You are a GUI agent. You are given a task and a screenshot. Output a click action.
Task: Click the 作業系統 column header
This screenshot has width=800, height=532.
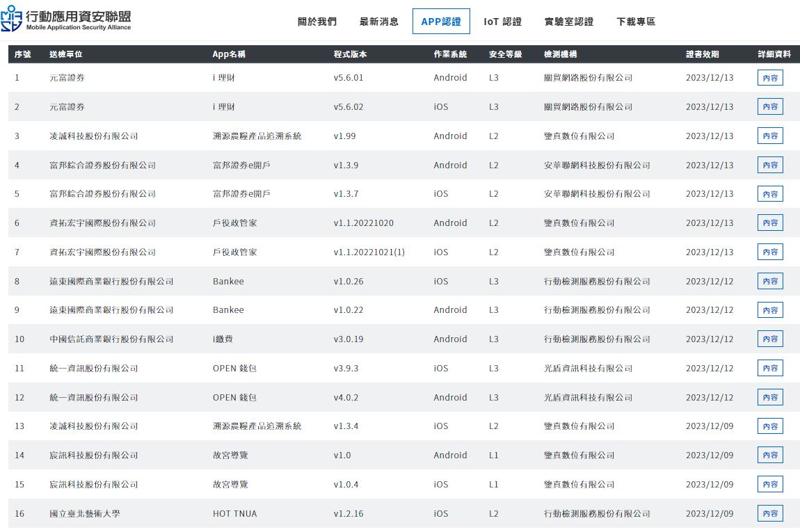(450, 54)
